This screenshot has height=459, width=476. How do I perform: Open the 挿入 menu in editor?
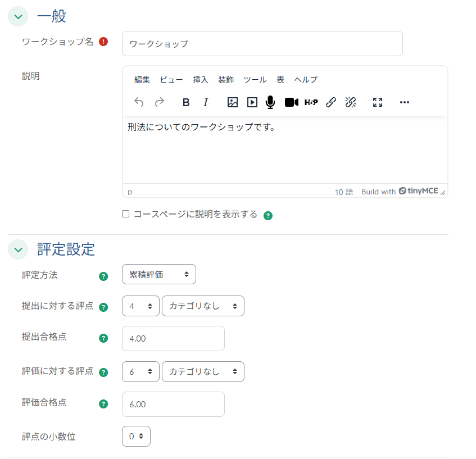201,80
